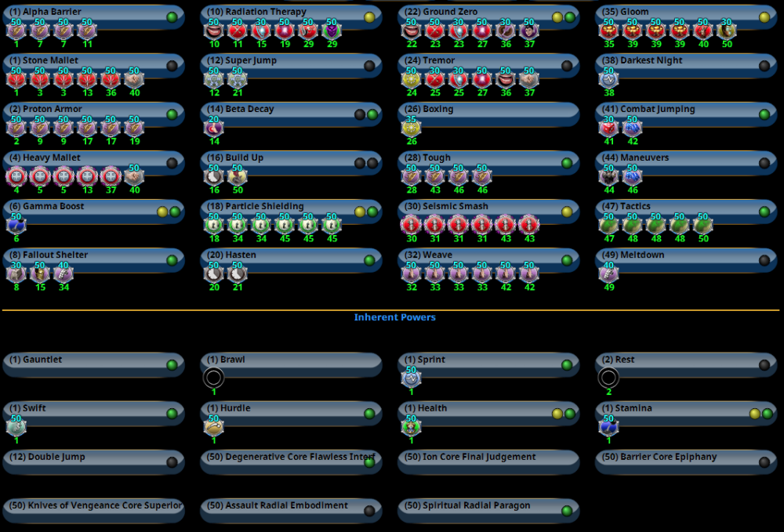Toggle Hasten's green status indicator
This screenshot has height=532, width=784.
pos(369,260)
